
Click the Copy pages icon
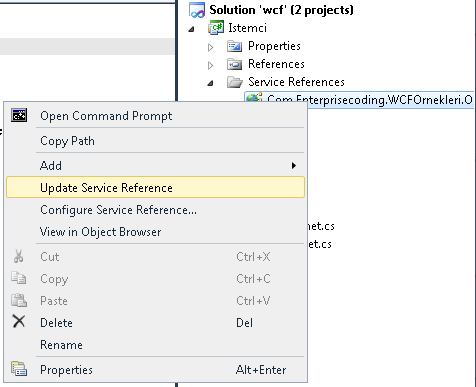[x=19, y=278]
